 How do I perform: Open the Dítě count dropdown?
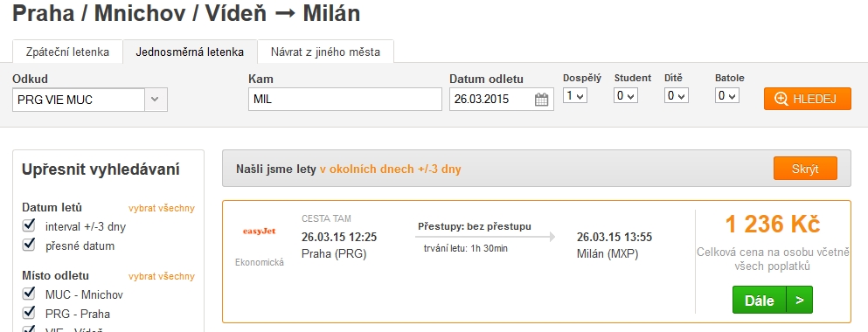point(676,96)
